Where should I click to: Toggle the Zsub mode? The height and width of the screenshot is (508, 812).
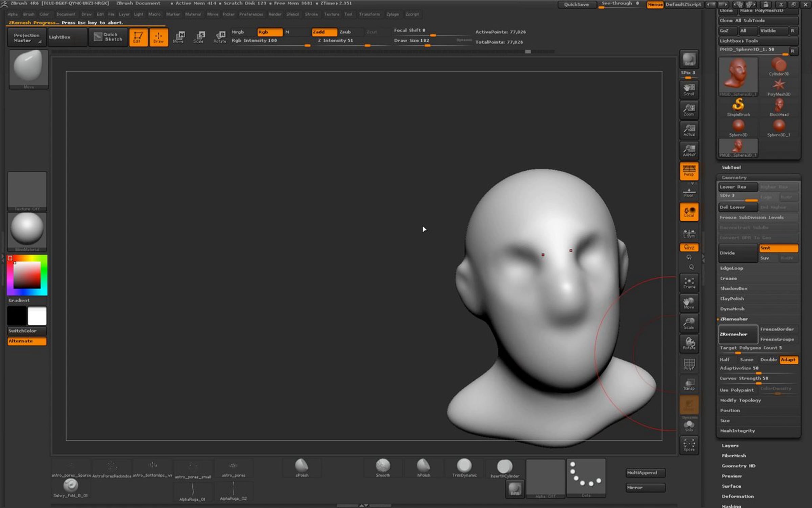point(345,32)
